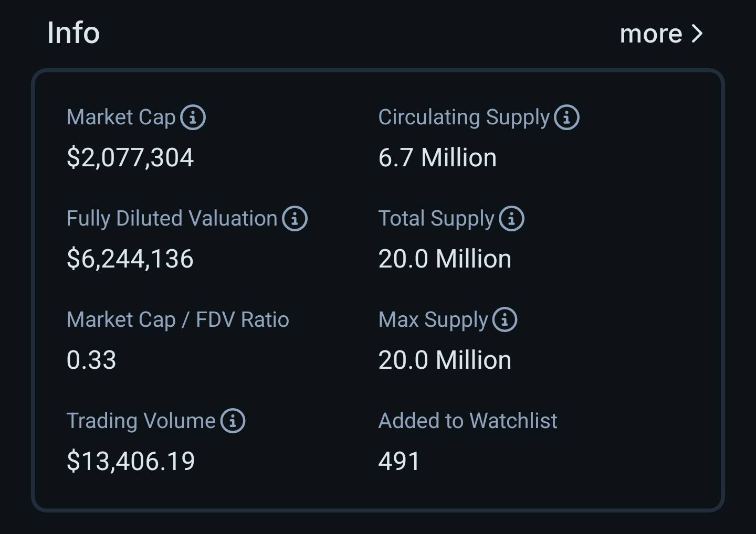Select the $2,077,304 market cap value
The height and width of the screenshot is (534, 756).
[x=130, y=157]
